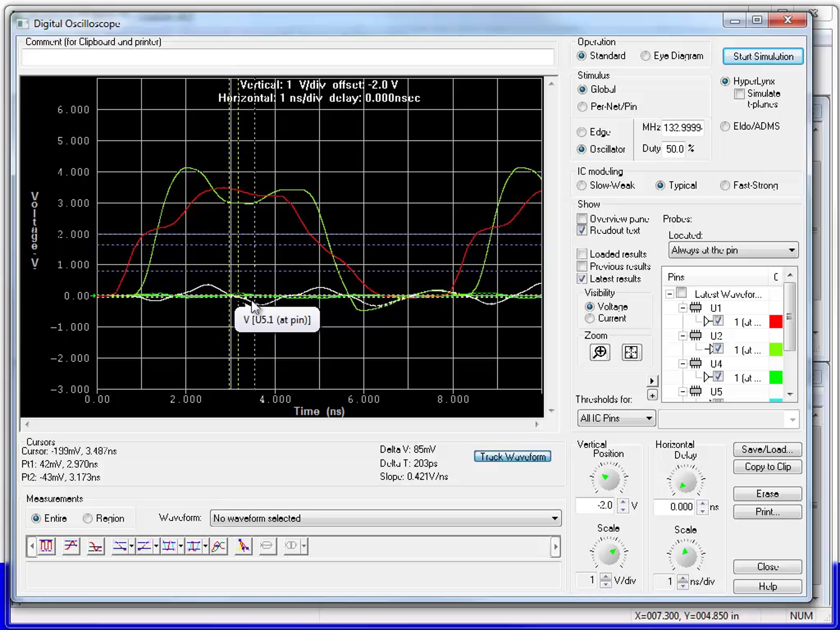Click the square-wave measurement icon in toolbar
Screen dimensions: 840x630
(46, 546)
